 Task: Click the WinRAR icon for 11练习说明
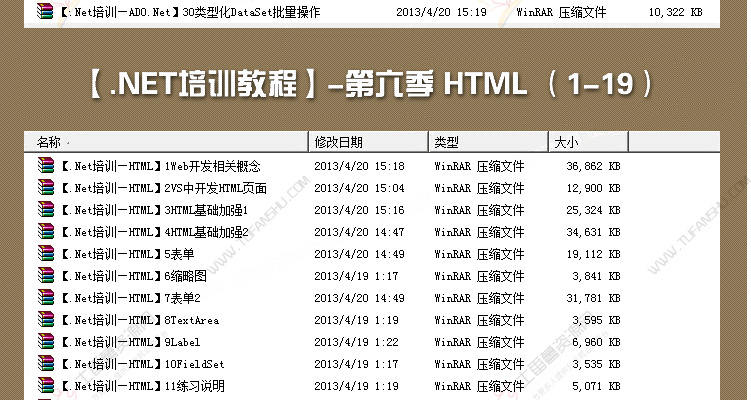tap(46, 386)
